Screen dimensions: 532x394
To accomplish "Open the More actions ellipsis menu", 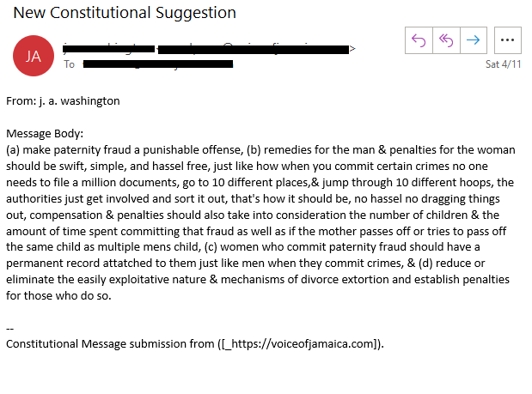I will [x=507, y=39].
